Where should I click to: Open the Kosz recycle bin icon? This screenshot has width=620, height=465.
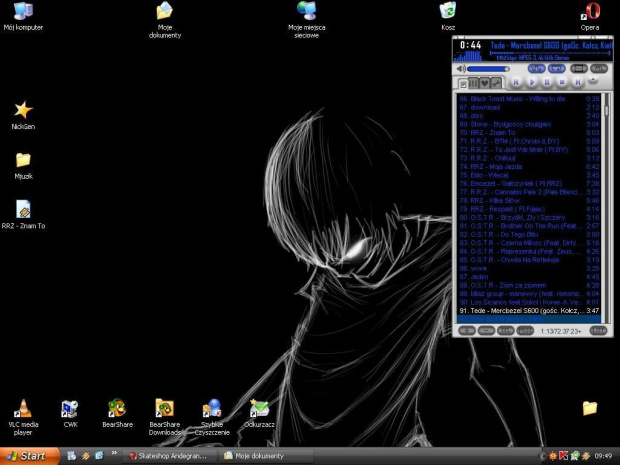pos(448,11)
